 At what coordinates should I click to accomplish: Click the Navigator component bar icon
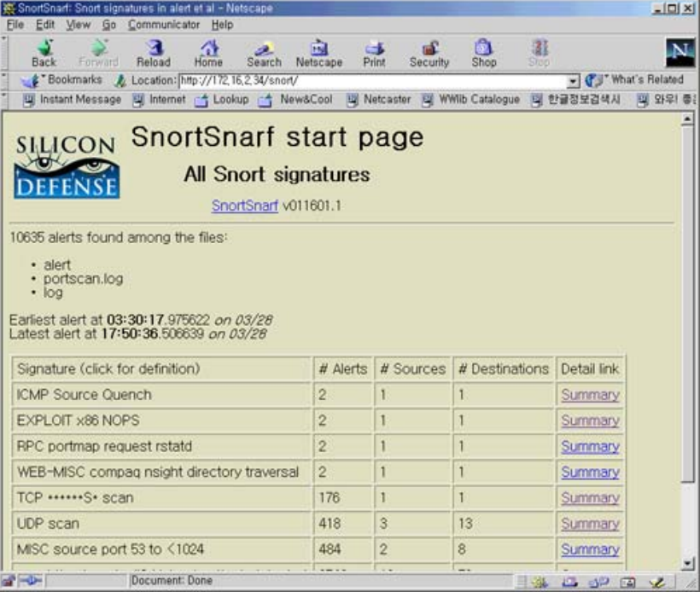click(540, 582)
